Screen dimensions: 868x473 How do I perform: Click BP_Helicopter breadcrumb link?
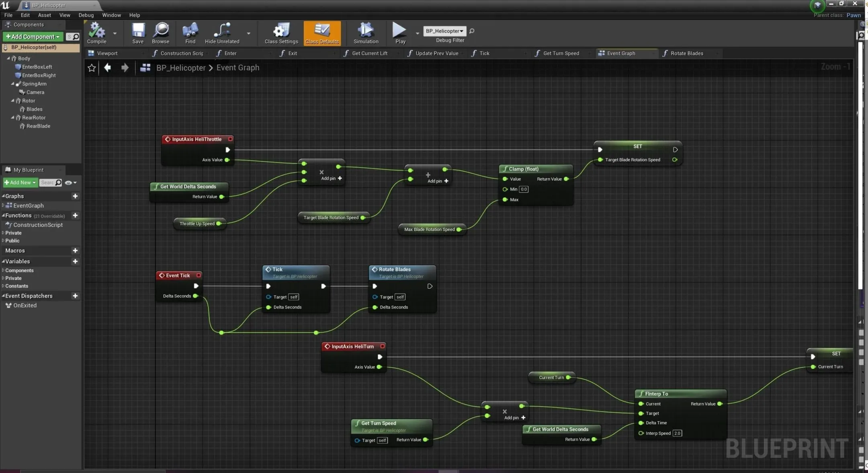181,68
